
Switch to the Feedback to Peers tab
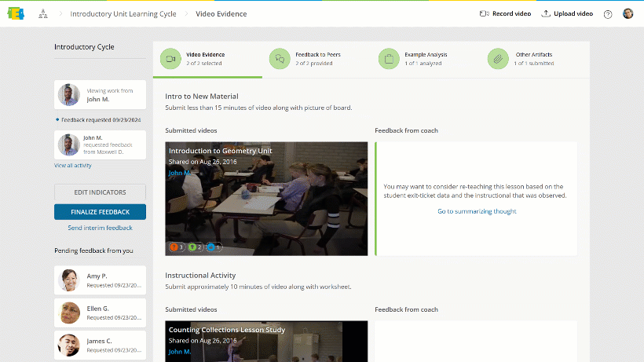coord(317,59)
